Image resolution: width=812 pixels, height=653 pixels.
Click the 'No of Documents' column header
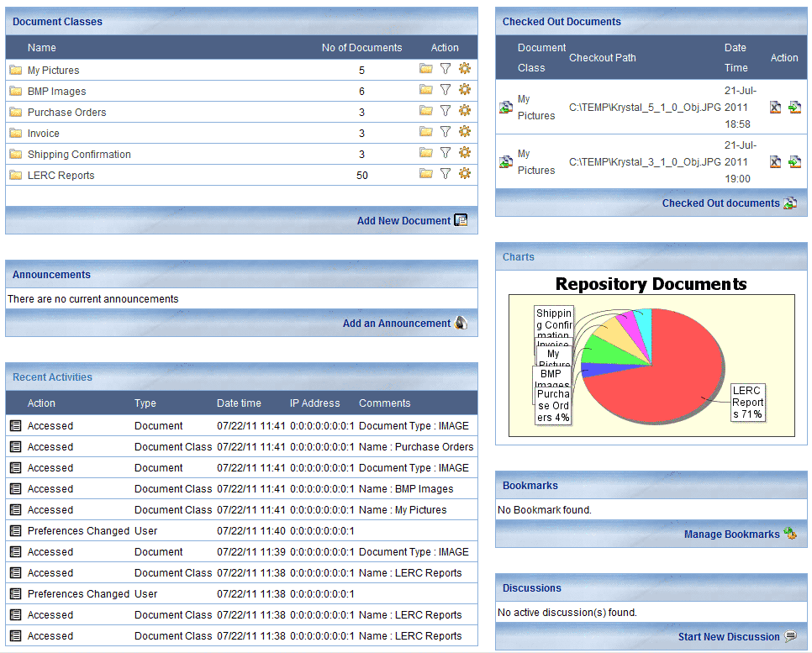(362, 47)
